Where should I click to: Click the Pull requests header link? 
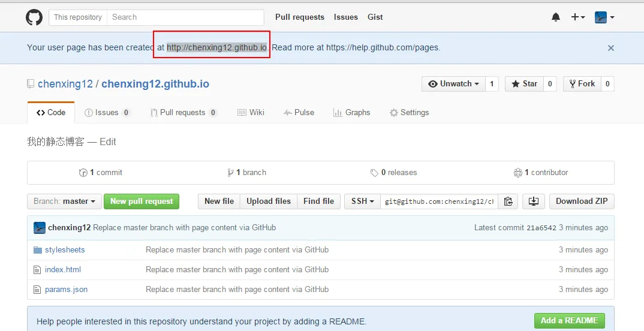(x=300, y=17)
